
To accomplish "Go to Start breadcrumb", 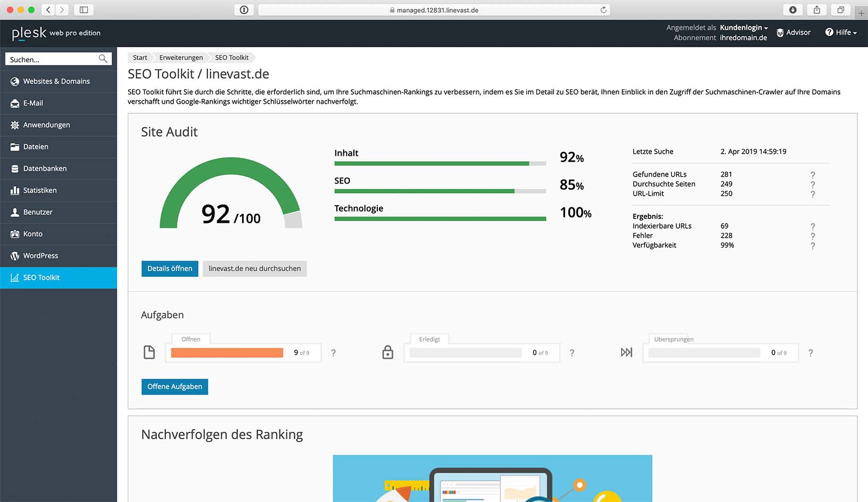I will (140, 57).
